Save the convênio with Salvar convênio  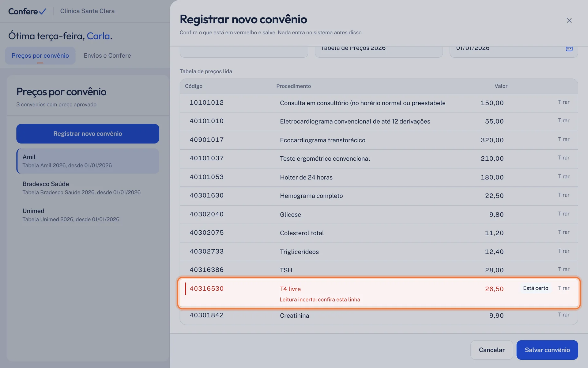[x=547, y=350]
